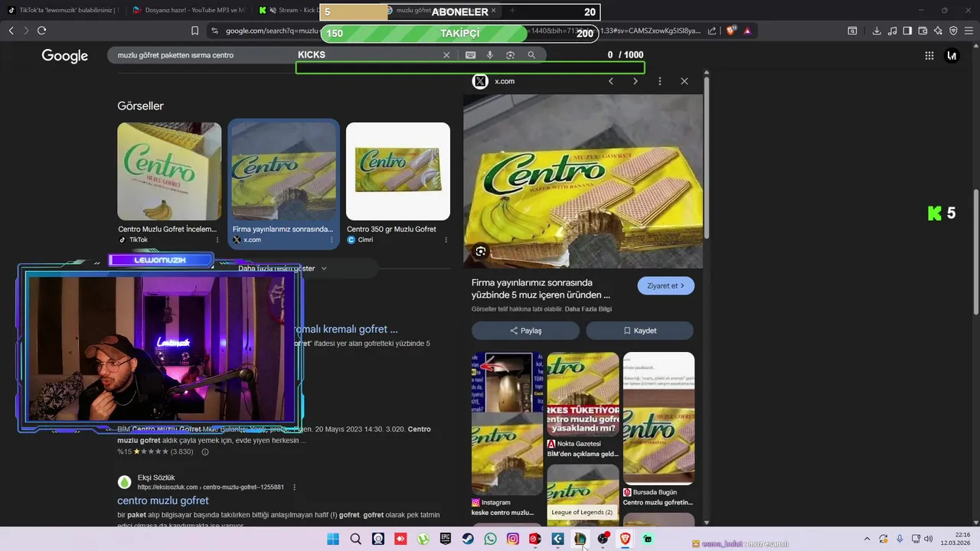Reload the current page
Screen dimensions: 980x551
click(41, 31)
